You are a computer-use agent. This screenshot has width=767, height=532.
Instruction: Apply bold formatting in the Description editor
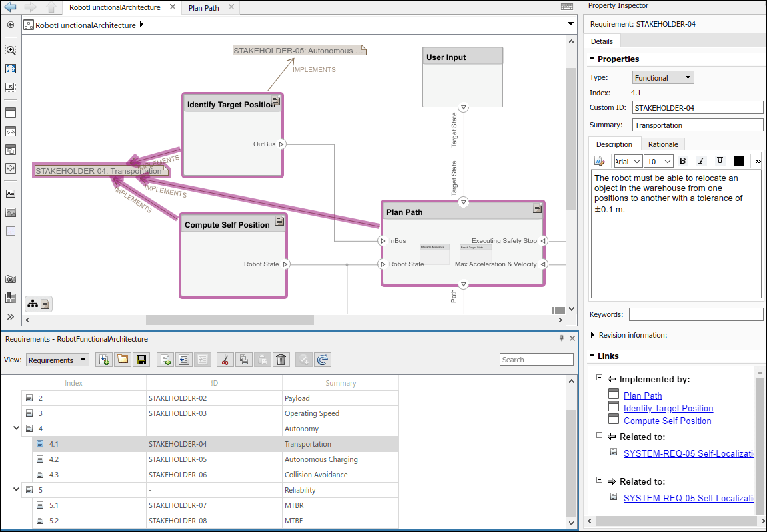pos(682,160)
